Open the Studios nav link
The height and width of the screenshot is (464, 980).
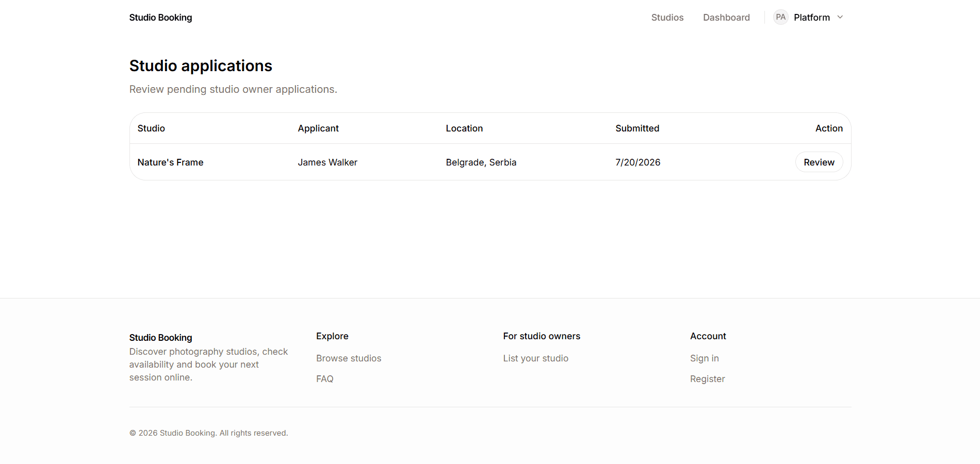[x=667, y=18]
